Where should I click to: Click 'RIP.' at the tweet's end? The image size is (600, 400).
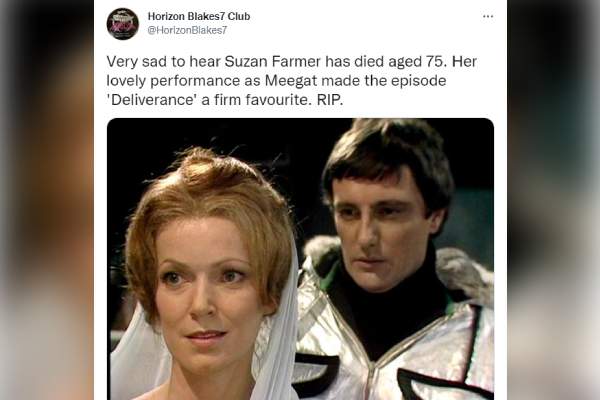(330, 100)
